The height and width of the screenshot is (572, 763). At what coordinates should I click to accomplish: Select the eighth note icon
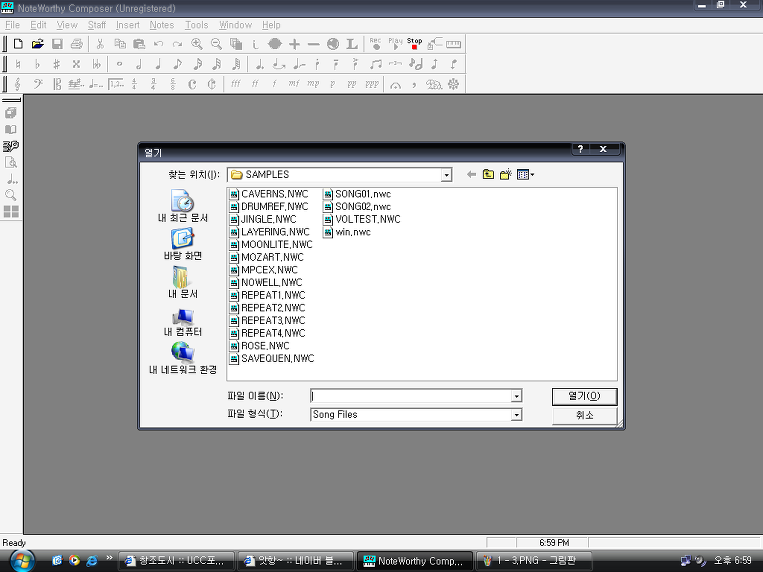[178, 64]
